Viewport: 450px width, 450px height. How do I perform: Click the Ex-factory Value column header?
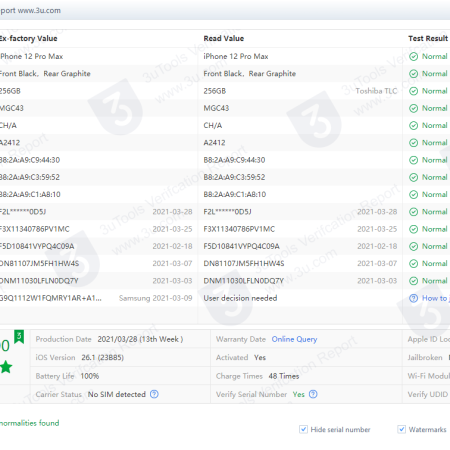[28, 39]
